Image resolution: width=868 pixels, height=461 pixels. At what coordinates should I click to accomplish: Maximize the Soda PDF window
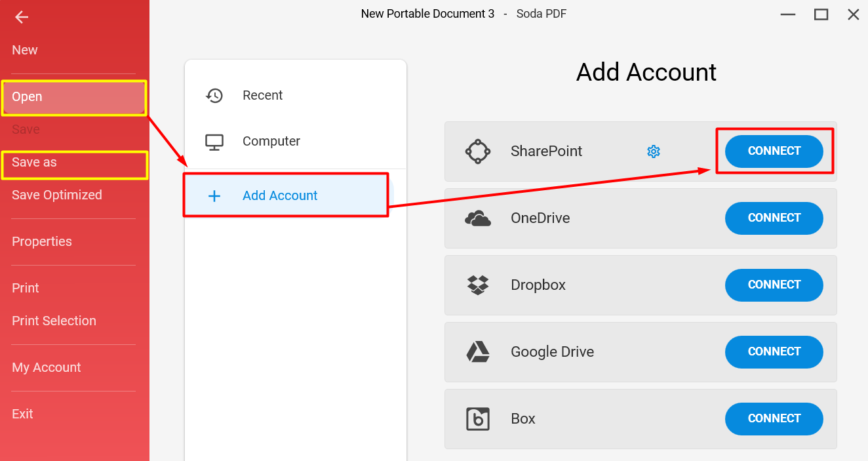coord(821,14)
